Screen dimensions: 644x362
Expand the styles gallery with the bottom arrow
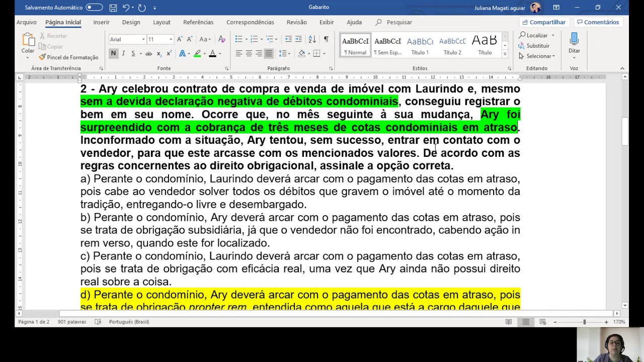[x=505, y=53]
